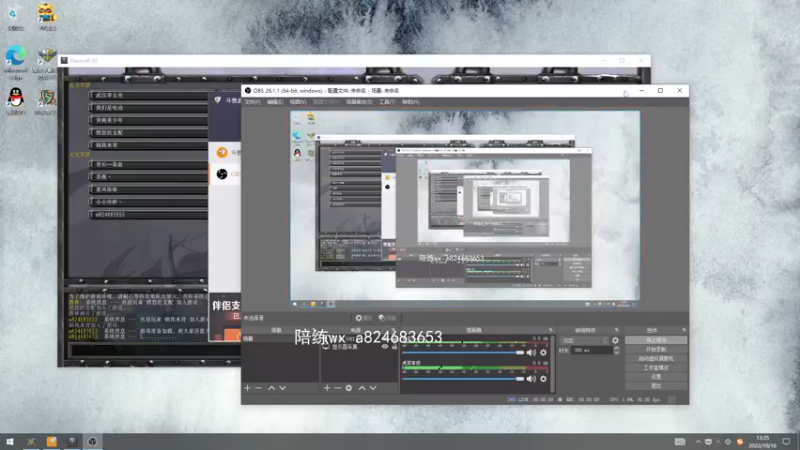Open the first mixer track settings gear
800x450 pixels.
543,353
